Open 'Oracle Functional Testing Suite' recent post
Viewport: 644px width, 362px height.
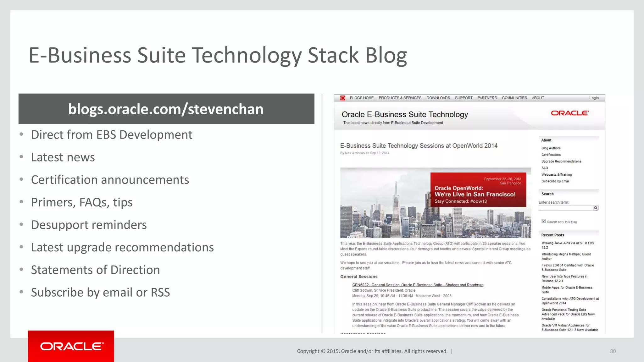point(568,314)
